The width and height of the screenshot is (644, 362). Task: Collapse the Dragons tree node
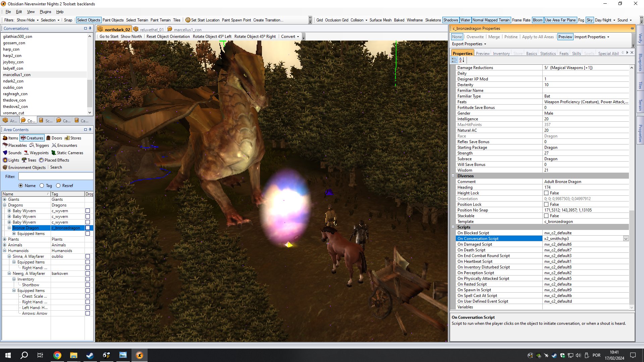click(5, 205)
